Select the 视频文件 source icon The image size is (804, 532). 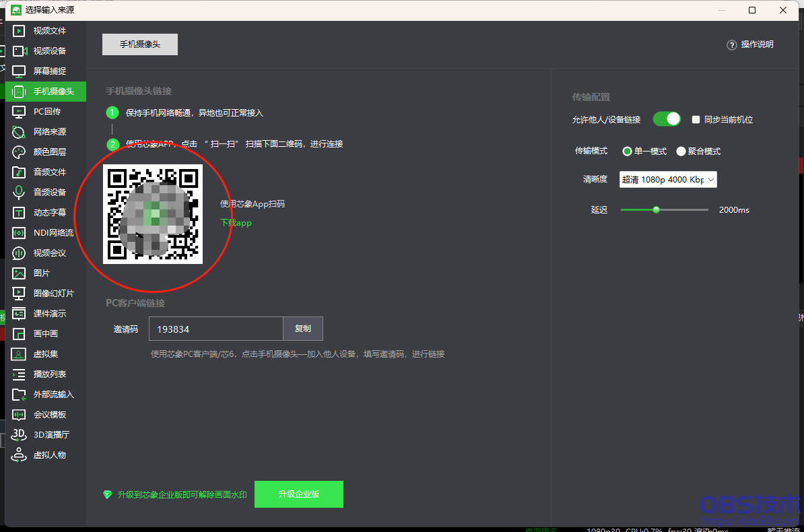18,31
